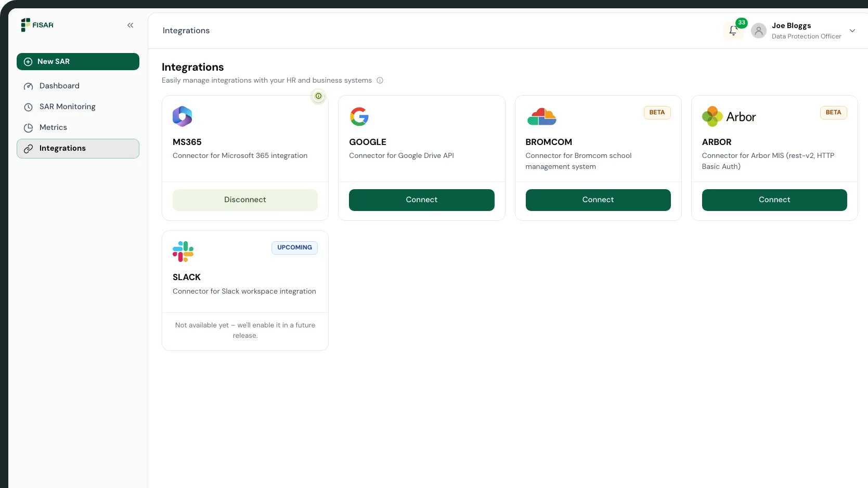Connect the Arbor integration
868x488 pixels.
point(774,200)
